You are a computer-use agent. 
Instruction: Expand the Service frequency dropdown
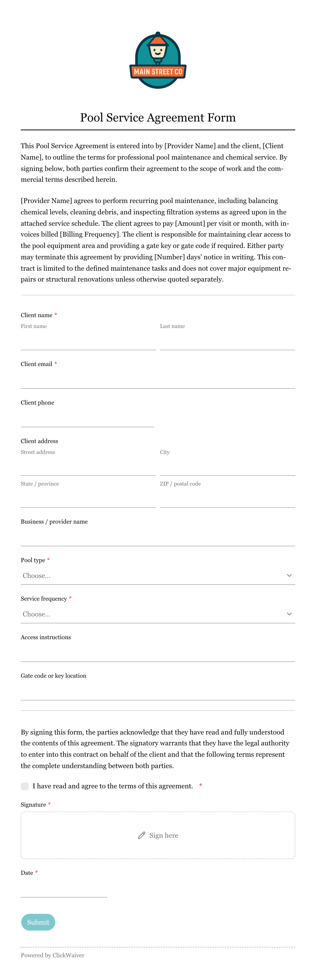[x=158, y=614]
